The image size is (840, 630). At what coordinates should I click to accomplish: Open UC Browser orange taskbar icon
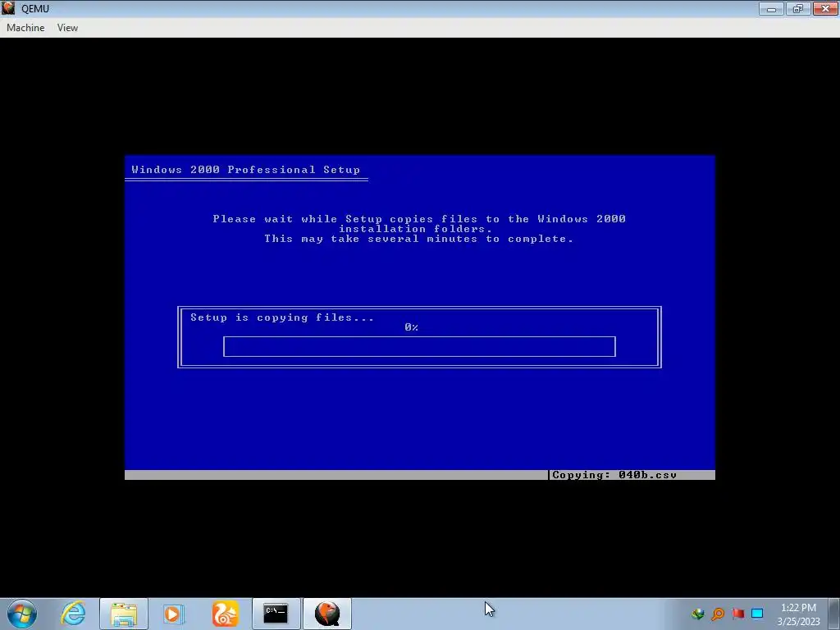(x=225, y=614)
